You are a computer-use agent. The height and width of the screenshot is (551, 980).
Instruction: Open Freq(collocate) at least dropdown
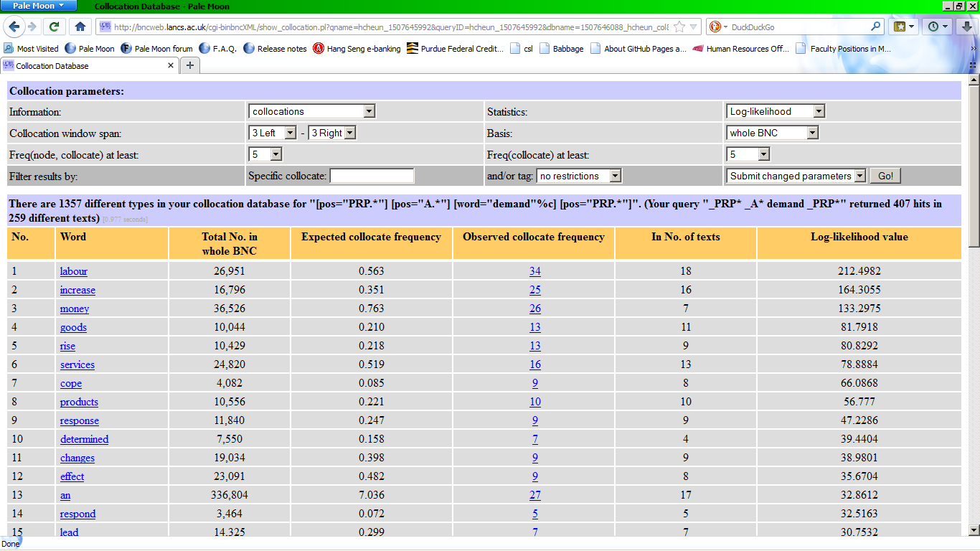[x=748, y=154]
